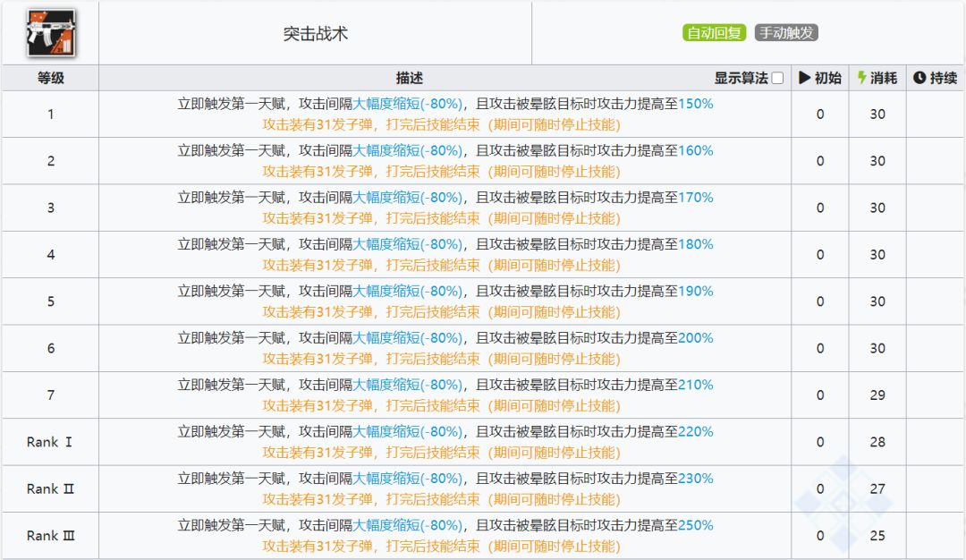Click the green 自动回复 tag

pyautogui.click(x=714, y=33)
